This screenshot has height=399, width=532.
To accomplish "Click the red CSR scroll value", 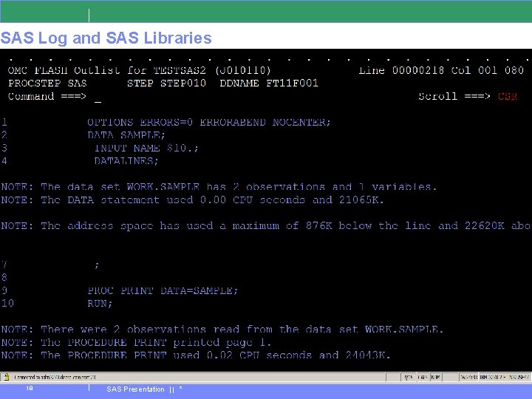I will pos(508,97).
